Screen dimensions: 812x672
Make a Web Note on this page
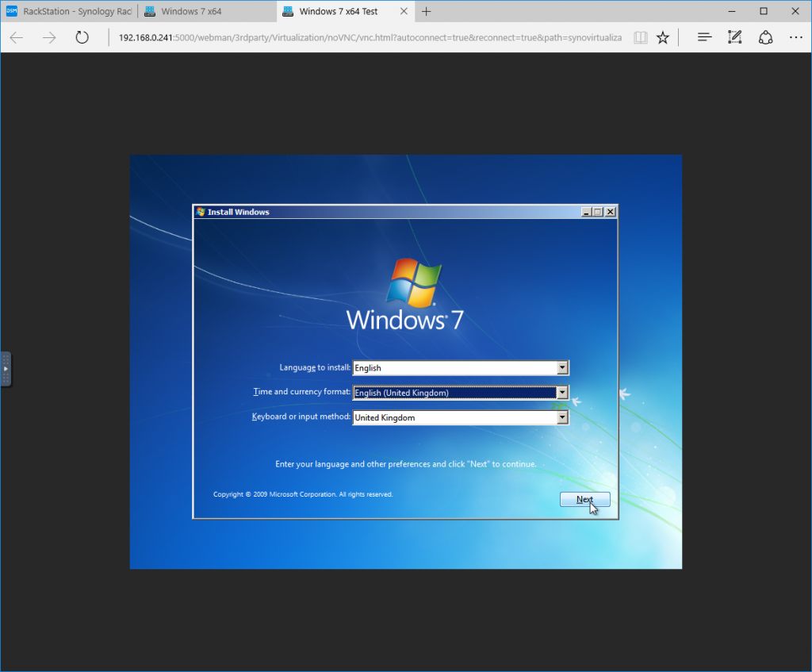[x=733, y=36]
